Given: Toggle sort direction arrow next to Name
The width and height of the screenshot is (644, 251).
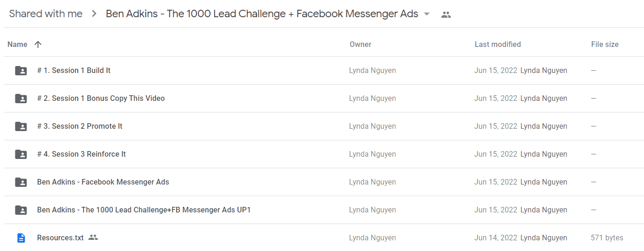Looking at the screenshot, I should [x=38, y=45].
